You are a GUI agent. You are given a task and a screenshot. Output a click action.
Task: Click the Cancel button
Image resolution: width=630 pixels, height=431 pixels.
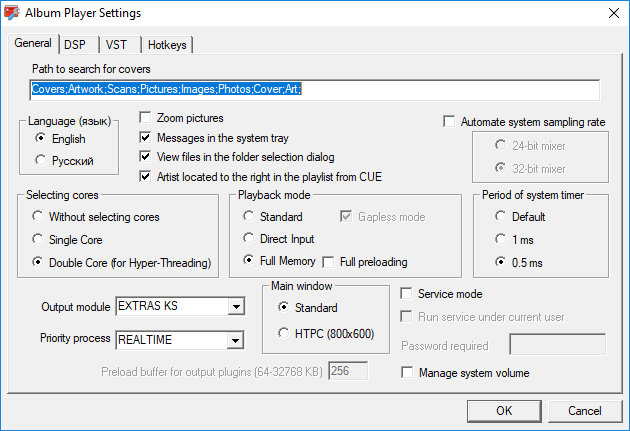point(585,411)
